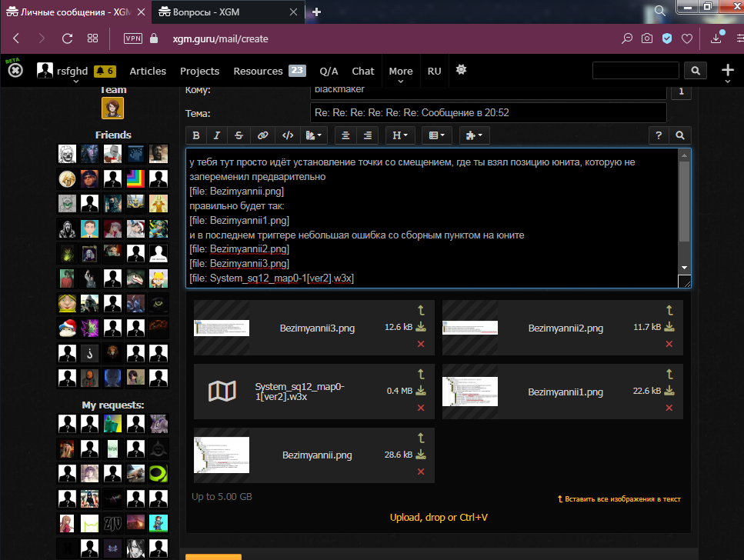Open the Q/A section
744x560 pixels.
click(x=329, y=72)
